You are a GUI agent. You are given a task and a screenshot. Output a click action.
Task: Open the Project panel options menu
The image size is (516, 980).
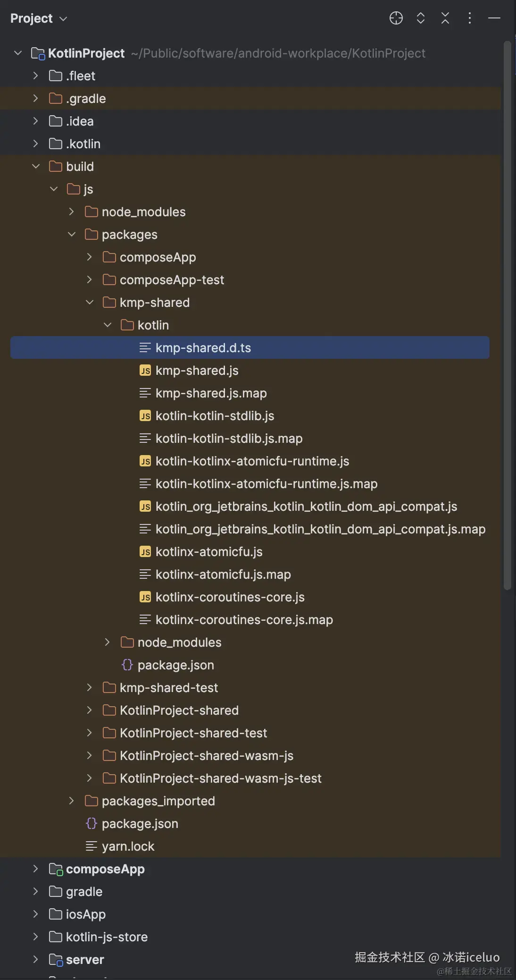(x=469, y=18)
